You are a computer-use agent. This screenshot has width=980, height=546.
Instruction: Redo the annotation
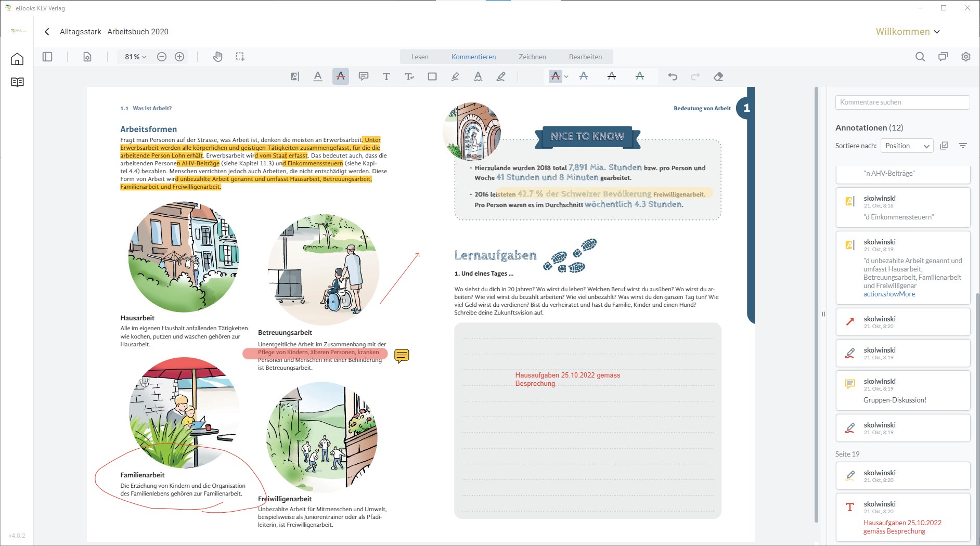click(x=695, y=76)
